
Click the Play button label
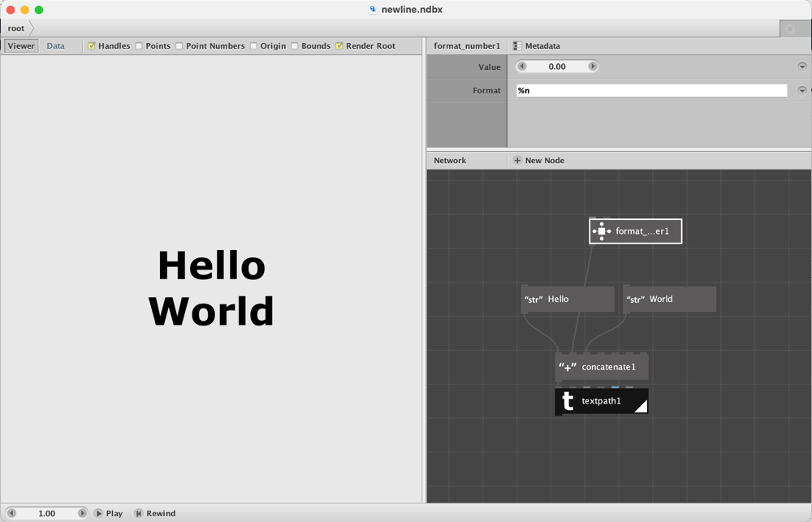[x=114, y=514]
